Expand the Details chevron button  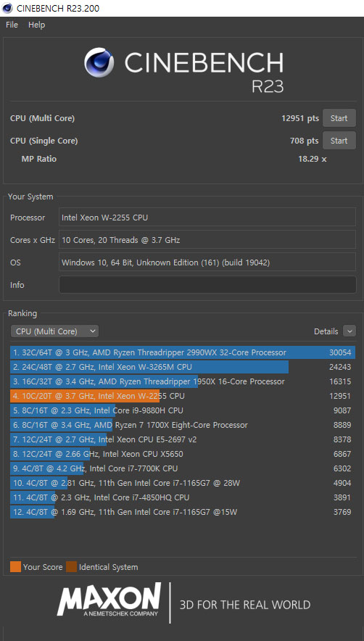[x=349, y=331]
